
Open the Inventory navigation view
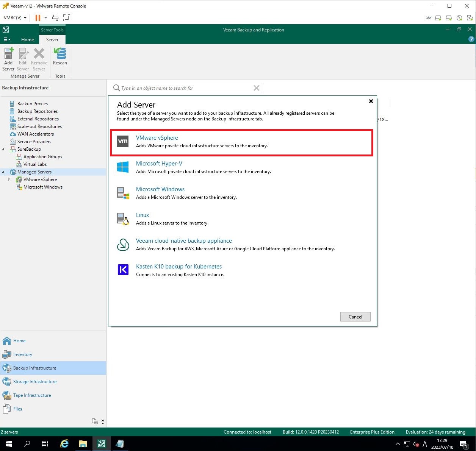click(23, 354)
